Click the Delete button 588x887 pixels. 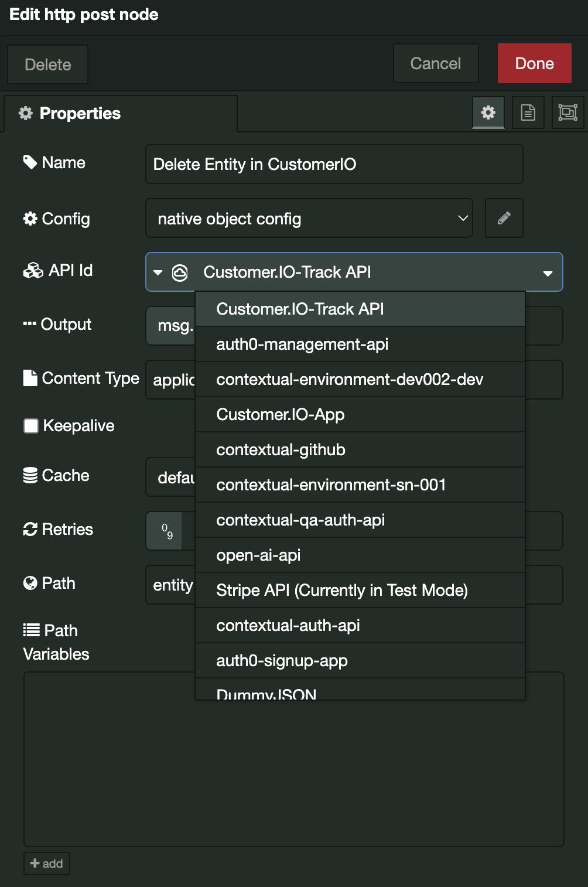coord(47,64)
